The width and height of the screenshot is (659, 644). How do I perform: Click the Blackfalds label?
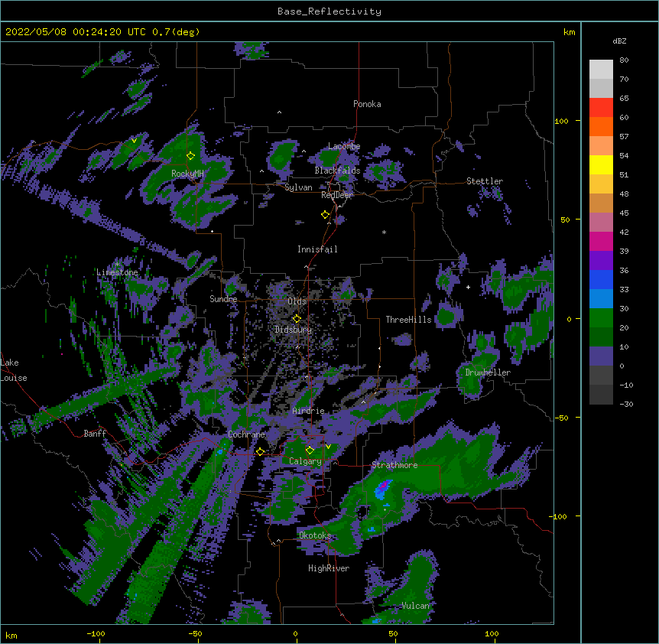(337, 171)
